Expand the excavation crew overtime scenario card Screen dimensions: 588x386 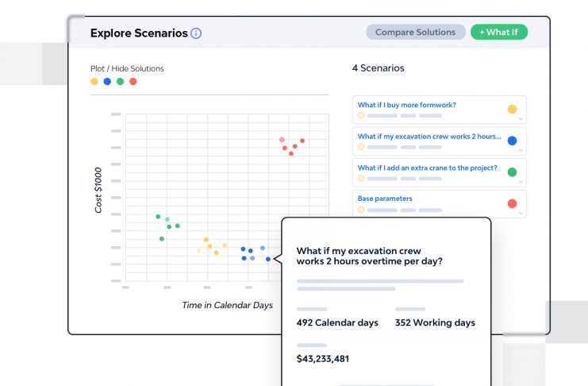[521, 150]
